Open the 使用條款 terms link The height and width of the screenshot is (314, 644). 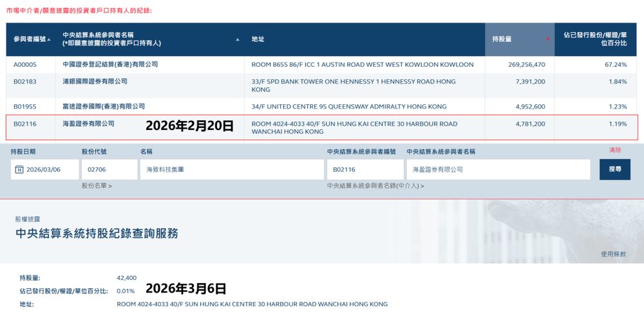[x=614, y=254]
